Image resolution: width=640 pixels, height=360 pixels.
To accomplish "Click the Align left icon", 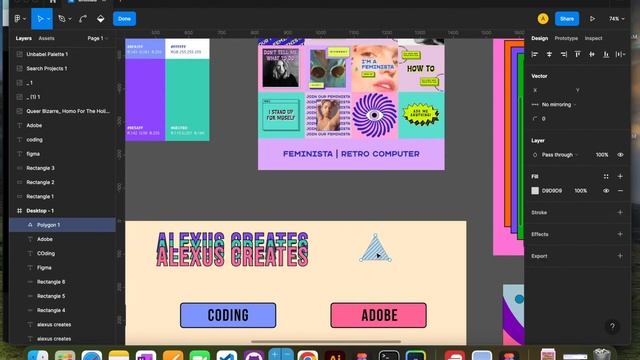I will click(535, 54).
